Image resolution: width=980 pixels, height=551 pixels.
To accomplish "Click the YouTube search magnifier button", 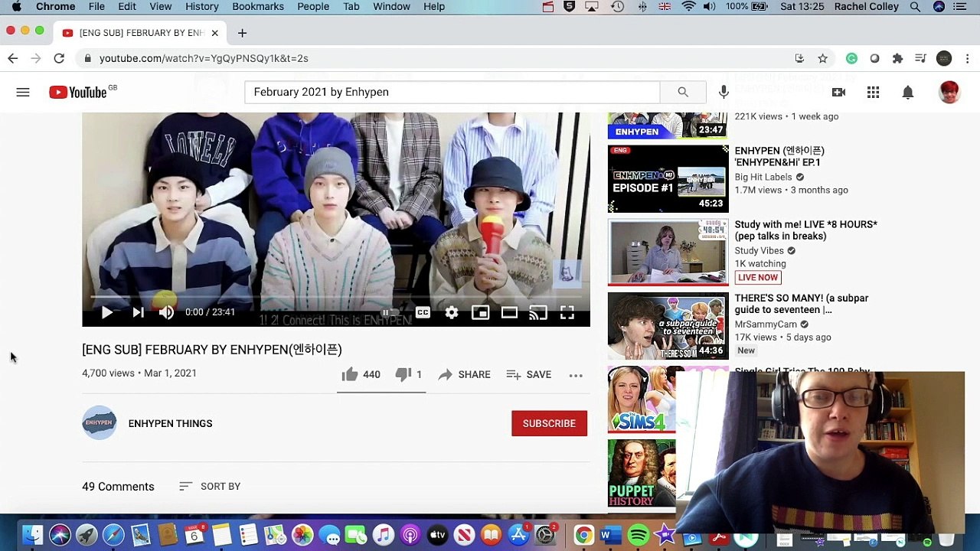I will (x=683, y=92).
